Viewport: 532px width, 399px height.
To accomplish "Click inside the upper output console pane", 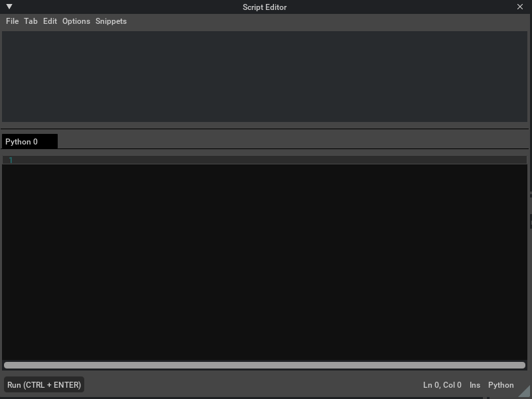I will click(x=265, y=76).
